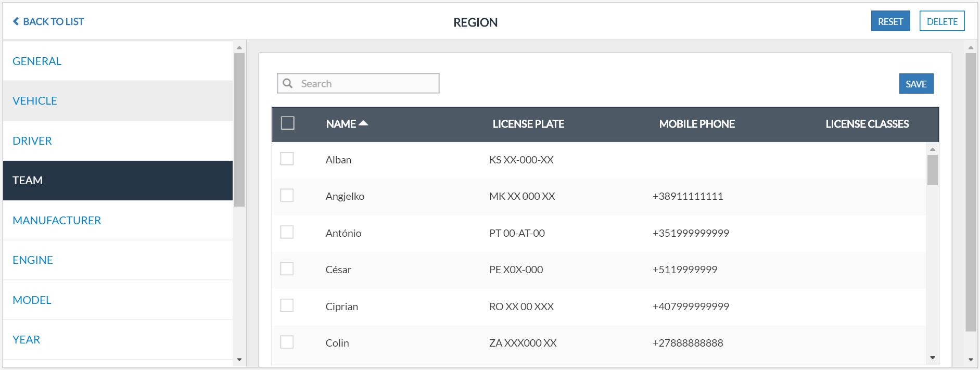This screenshot has height=370, width=980.
Task: Check the box for Alban
Action: point(287,159)
